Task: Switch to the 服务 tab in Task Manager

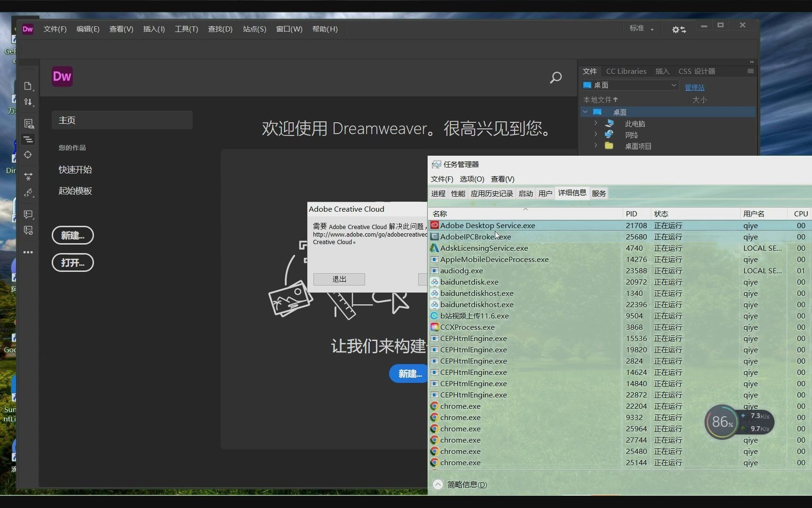Action: click(x=599, y=194)
